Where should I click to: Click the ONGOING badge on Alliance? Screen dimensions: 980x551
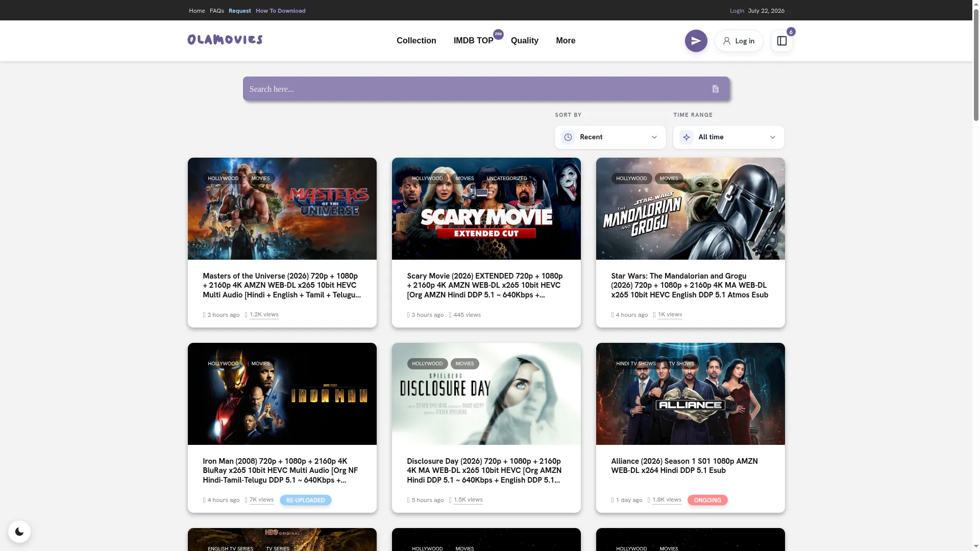click(x=707, y=500)
